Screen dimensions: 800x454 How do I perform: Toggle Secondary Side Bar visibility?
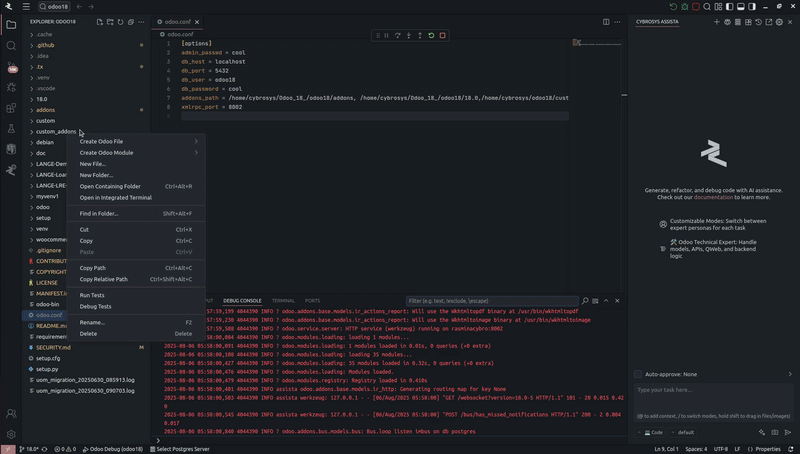(x=752, y=7)
